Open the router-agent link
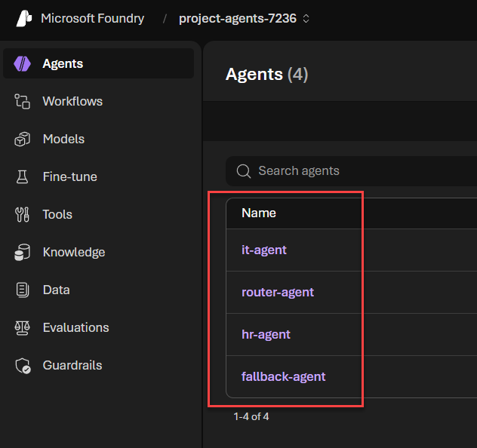Screen dimensions: 477x448 coord(277,293)
